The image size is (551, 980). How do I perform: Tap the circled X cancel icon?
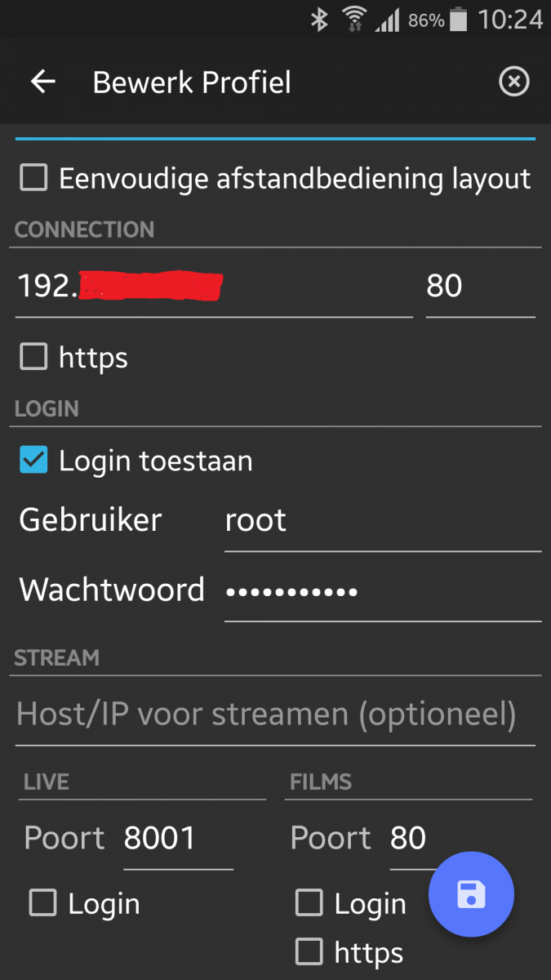pyautogui.click(x=513, y=82)
